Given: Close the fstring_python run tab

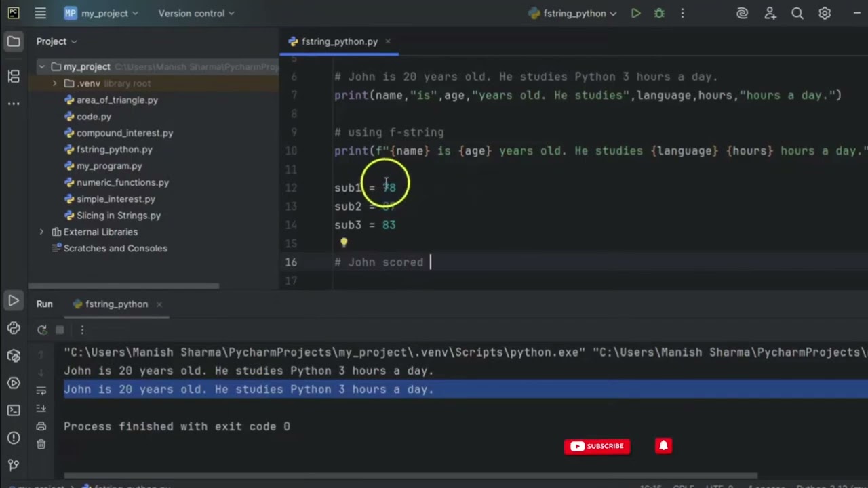Looking at the screenshot, I should pos(159,304).
